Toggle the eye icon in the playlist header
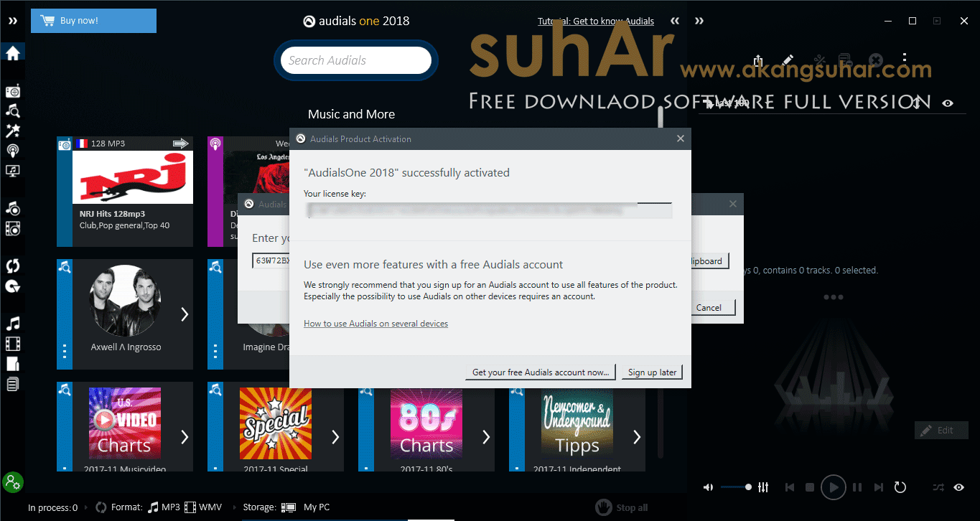This screenshot has width=980, height=521. point(948,103)
